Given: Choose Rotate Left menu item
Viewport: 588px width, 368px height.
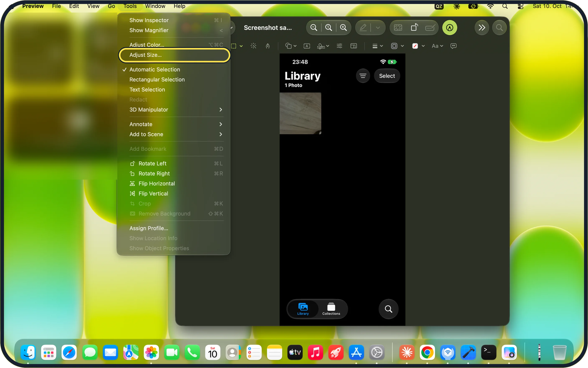Looking at the screenshot, I should [174, 164].
